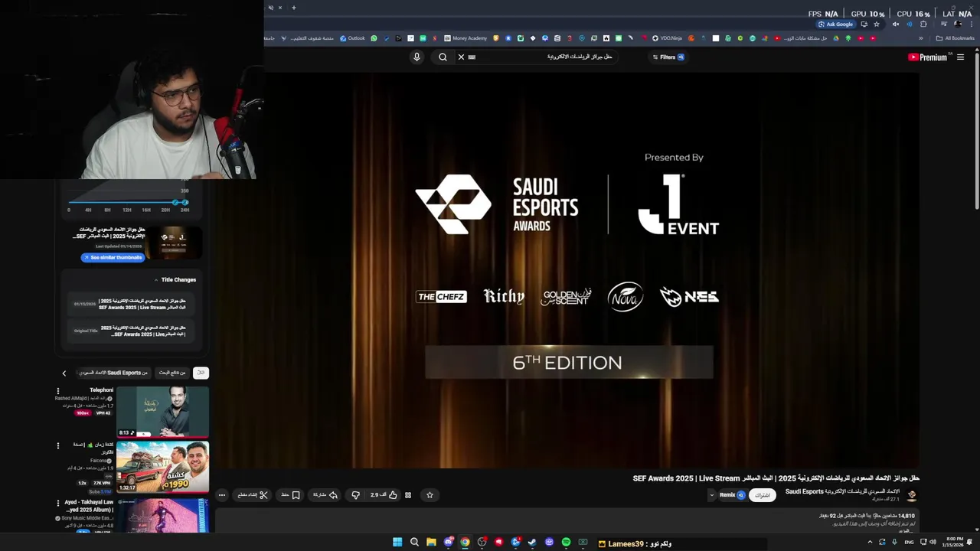This screenshot has height=551, width=980.
Task: Open the Outlook bookmark
Action: point(352,38)
